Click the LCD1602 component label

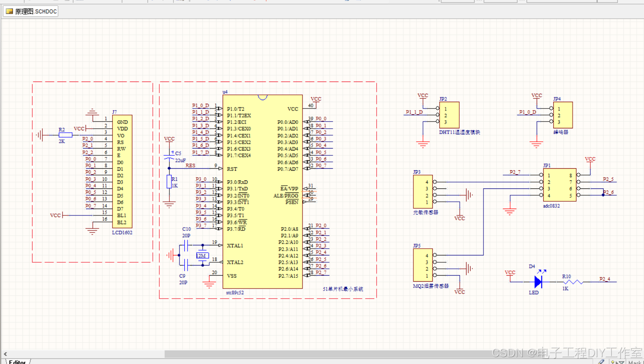pos(122,232)
